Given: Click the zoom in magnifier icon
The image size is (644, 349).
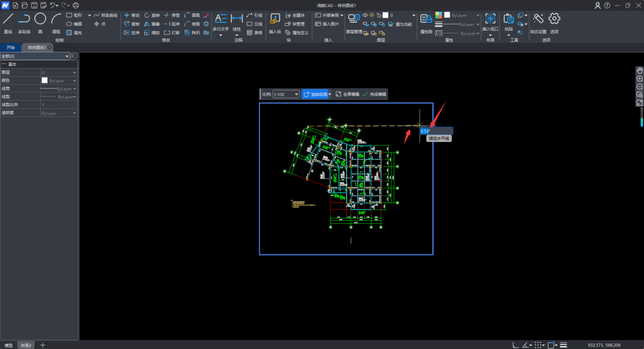Looking at the screenshot, I should pos(640,79).
